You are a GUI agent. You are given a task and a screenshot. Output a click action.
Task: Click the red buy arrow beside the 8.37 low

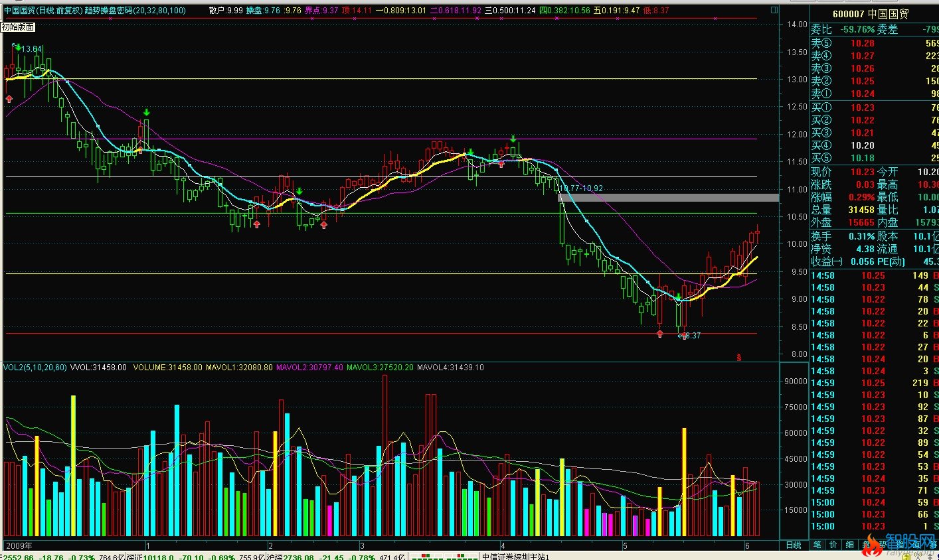pyautogui.click(x=684, y=335)
